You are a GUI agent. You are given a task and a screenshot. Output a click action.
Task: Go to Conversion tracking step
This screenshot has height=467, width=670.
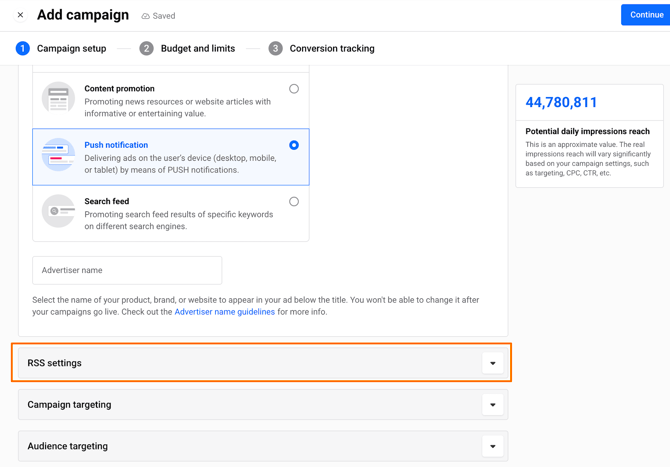click(x=332, y=48)
